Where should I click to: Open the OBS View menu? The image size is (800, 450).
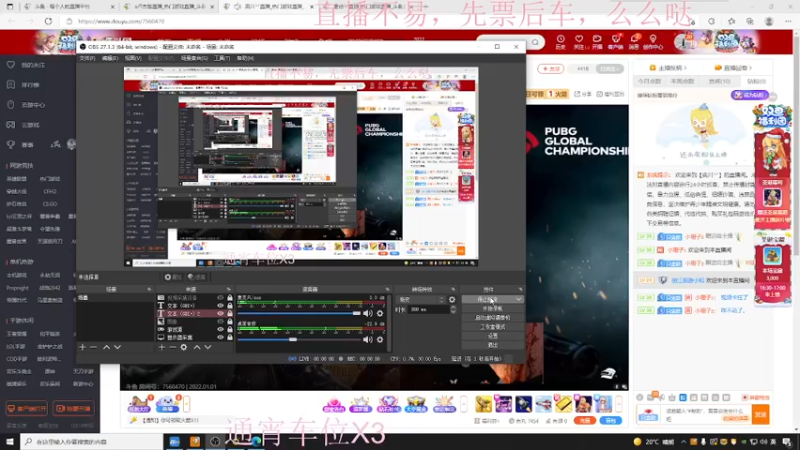[133, 58]
